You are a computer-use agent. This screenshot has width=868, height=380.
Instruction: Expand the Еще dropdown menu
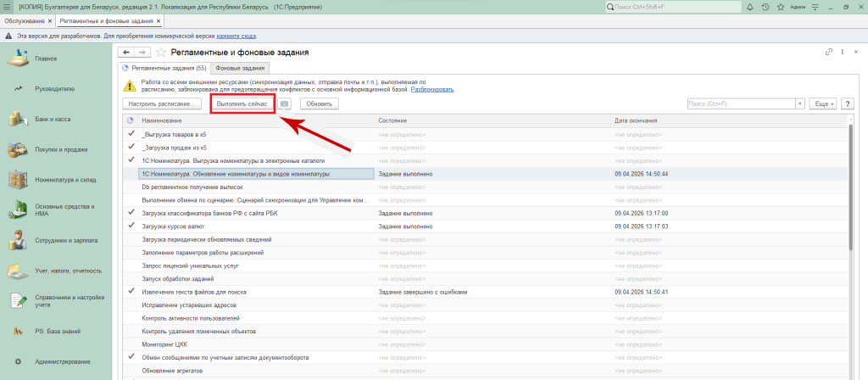[x=823, y=103]
